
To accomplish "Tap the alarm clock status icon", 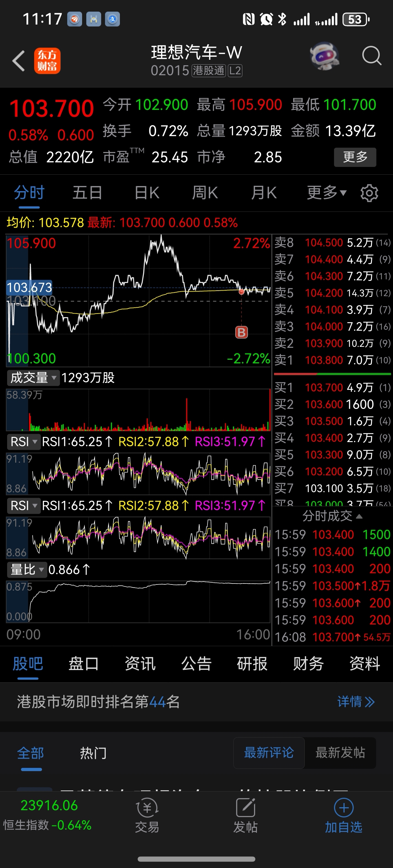I will tap(266, 19).
